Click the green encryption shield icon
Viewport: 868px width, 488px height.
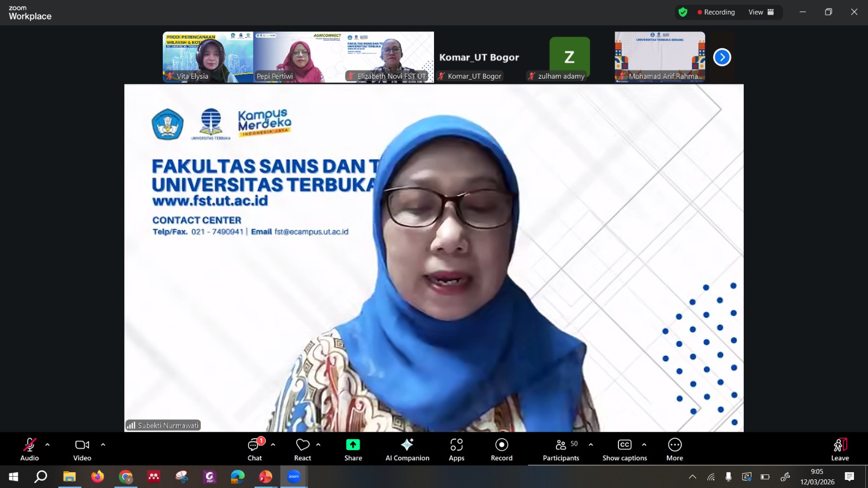tap(683, 12)
